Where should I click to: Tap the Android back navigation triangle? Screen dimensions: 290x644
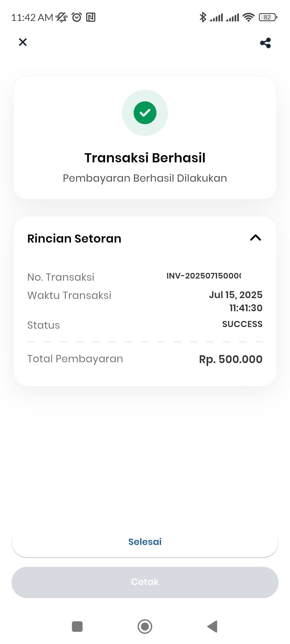click(212, 627)
